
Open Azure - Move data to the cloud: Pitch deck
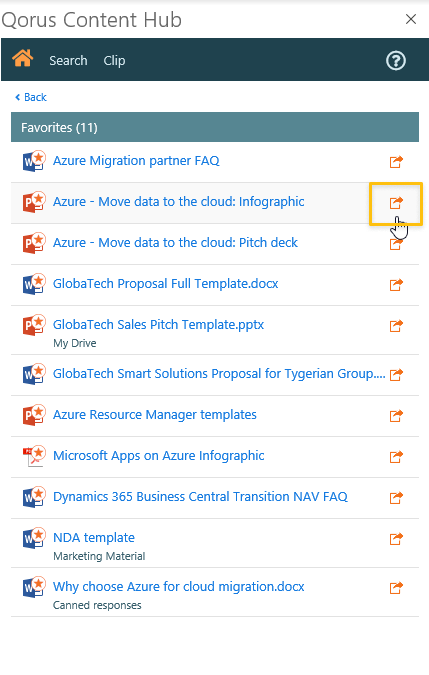[175, 243]
